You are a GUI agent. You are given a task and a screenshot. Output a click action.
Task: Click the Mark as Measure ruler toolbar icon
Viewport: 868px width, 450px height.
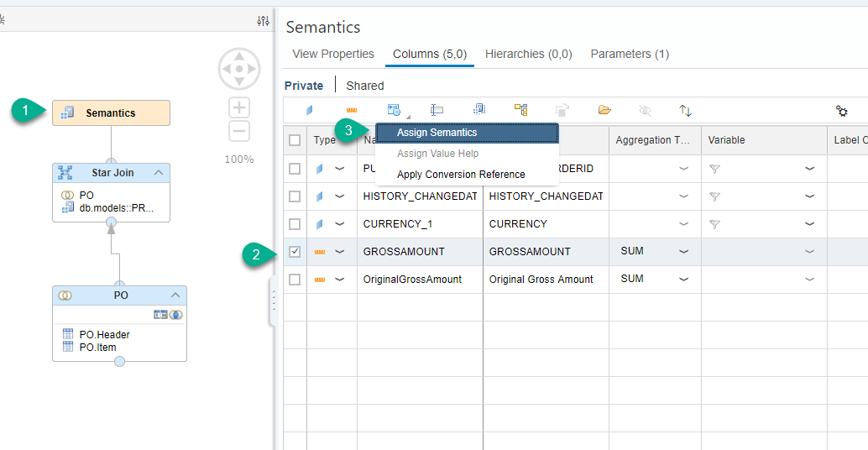[x=352, y=110]
